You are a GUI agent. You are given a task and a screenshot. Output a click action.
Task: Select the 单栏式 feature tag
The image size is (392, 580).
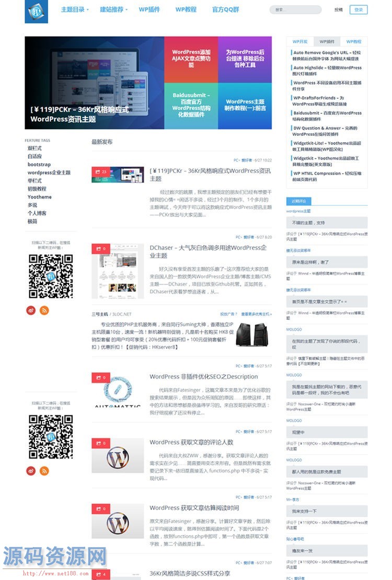tap(34, 181)
